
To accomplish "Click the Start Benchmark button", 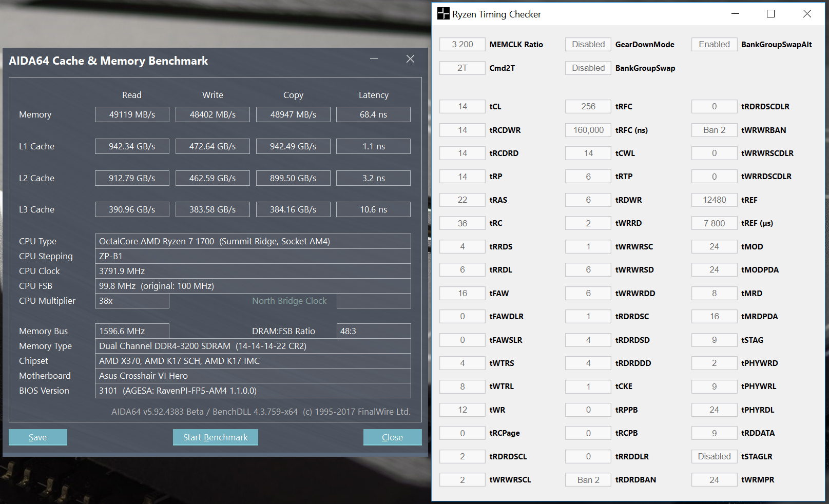I will 216,437.
